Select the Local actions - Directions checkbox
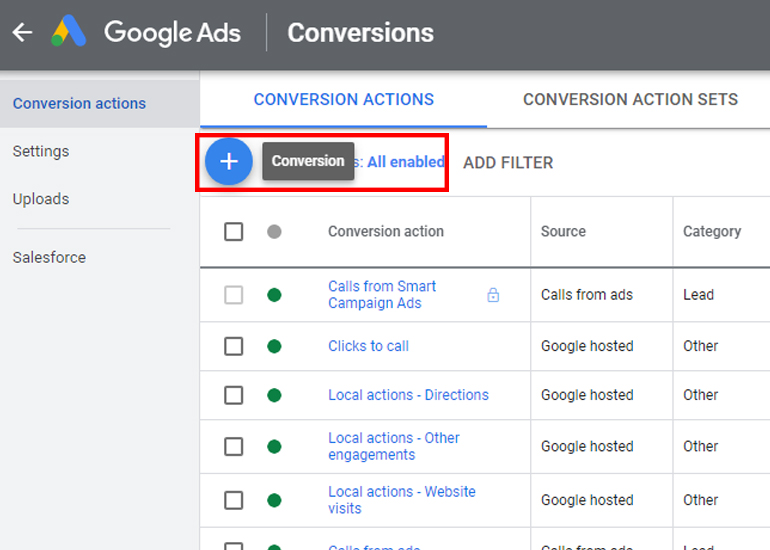770x550 pixels. pyautogui.click(x=234, y=395)
